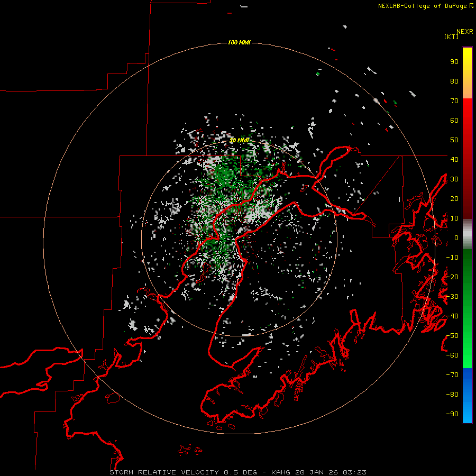Click the "20 JAN 26" date text
This screenshot has width=476, height=476.
(316, 472)
